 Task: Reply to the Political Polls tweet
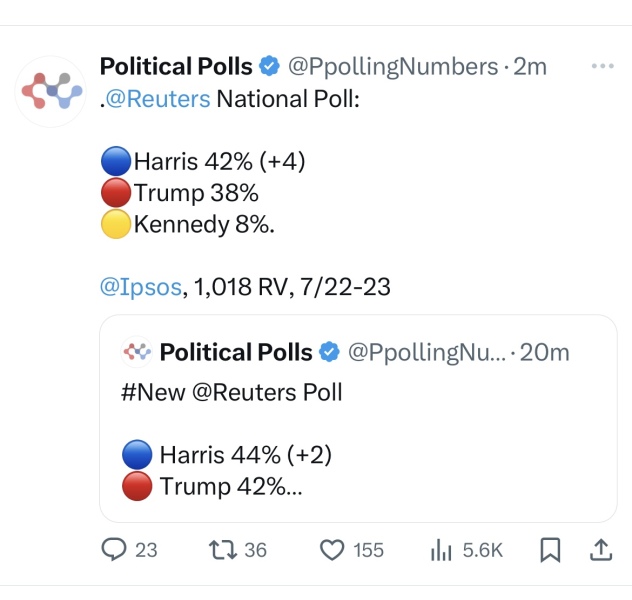[x=116, y=549]
